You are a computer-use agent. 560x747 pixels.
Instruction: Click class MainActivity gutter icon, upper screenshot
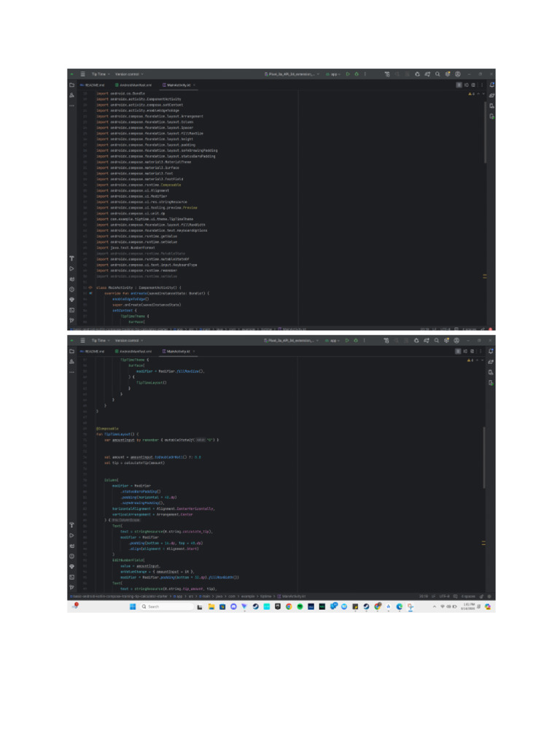[x=90, y=287]
